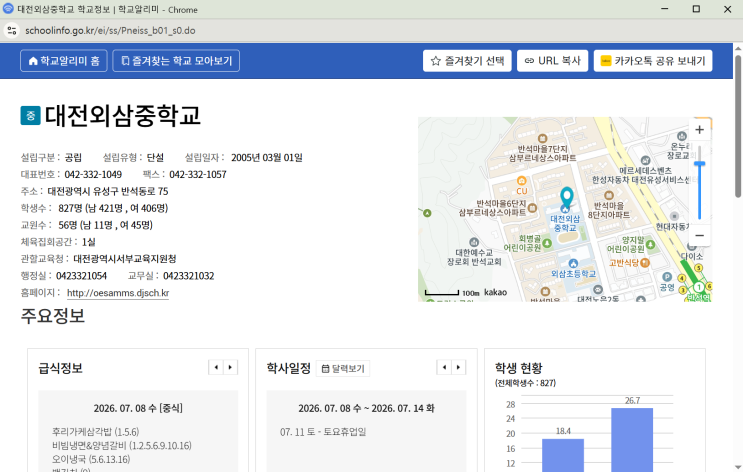Viewport: 743px width, 472px height.
Task: Open the 학교알리미 홈 button
Action: (64, 61)
